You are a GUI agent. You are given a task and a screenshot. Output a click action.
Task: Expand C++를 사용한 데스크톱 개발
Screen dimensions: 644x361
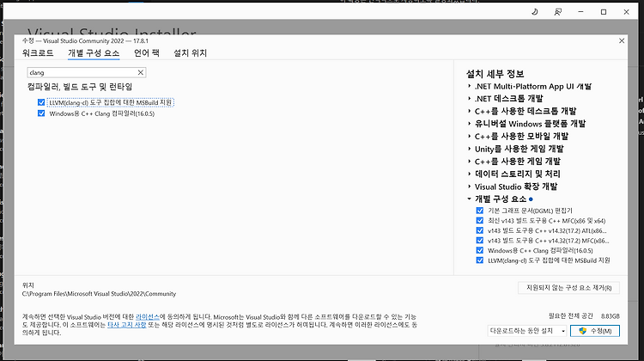pos(469,111)
